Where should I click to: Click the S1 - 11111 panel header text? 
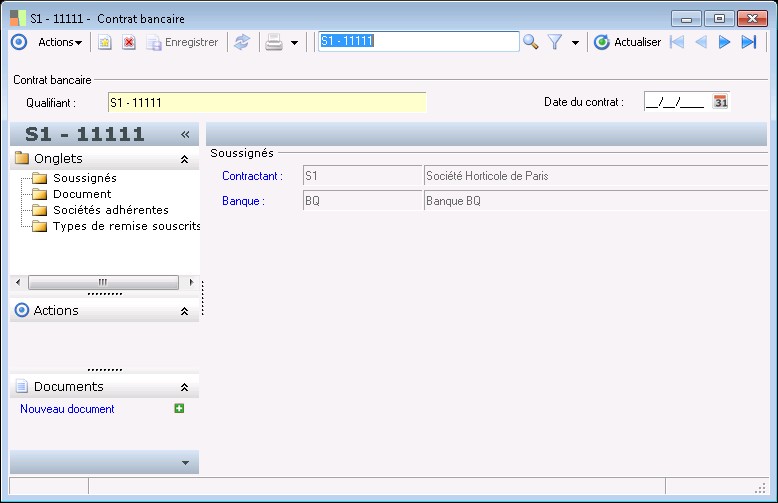(85, 134)
